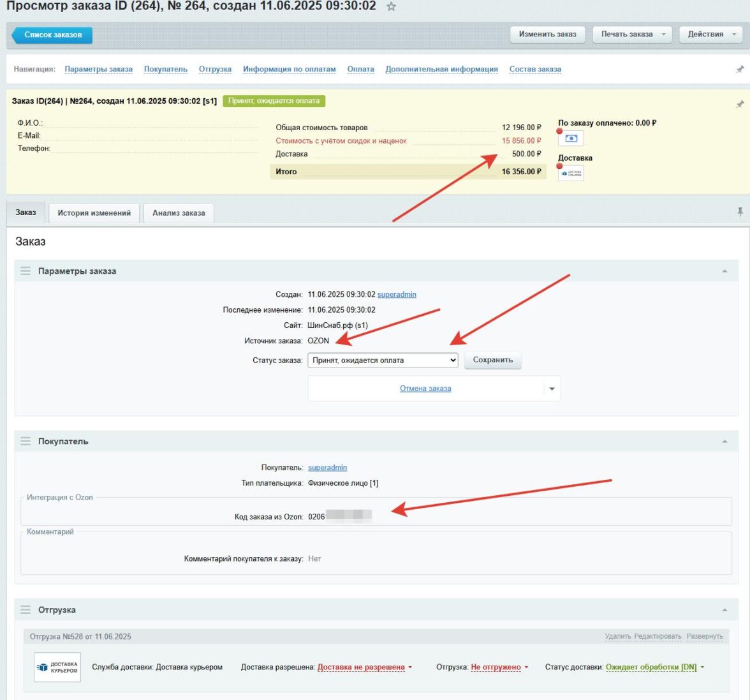Open the Печать заказа dropdown arrow

663,34
